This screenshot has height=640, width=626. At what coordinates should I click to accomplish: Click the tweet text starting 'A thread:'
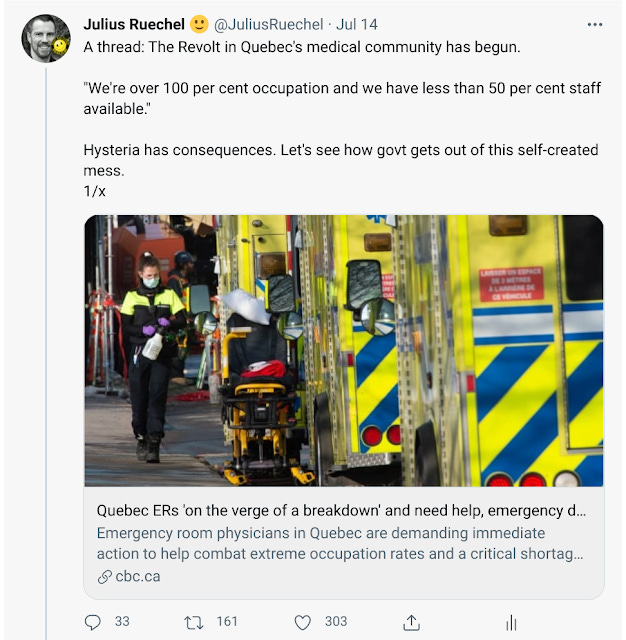tap(302, 47)
